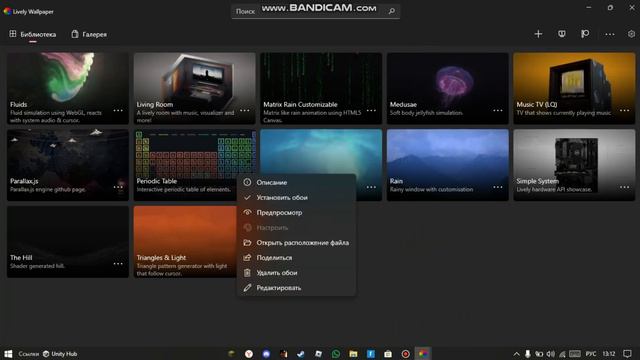Viewport: 640px width, 360px height.
Task: Select the Living Room wallpaper thumbnail
Action: tap(195, 88)
